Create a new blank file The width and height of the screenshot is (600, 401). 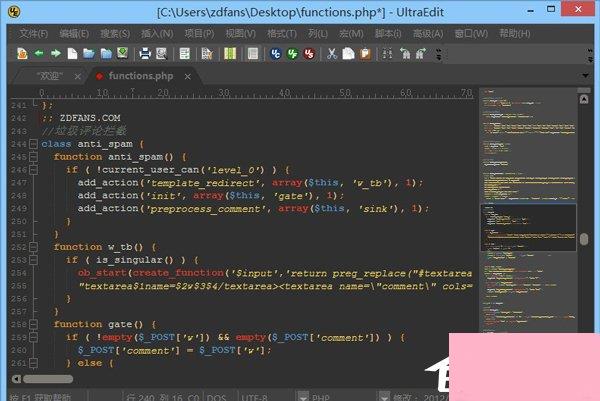[x=72, y=54]
